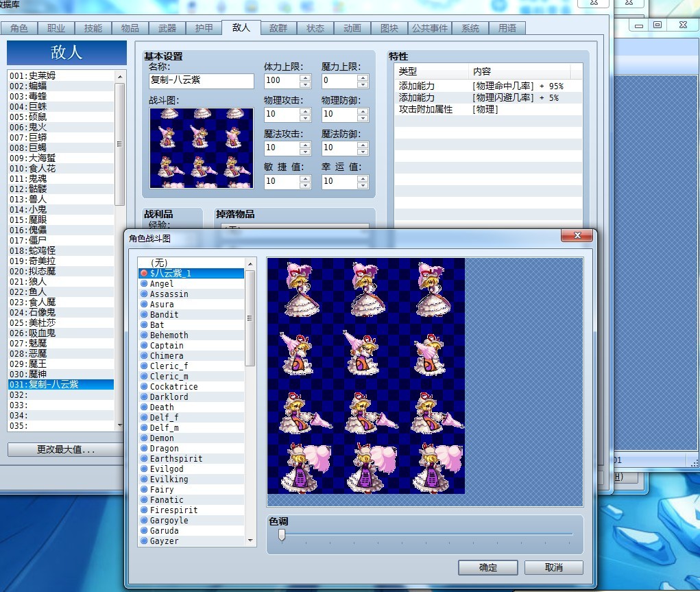Switch to the 公共事件 tab
The width and height of the screenshot is (700, 592).
pos(429,28)
